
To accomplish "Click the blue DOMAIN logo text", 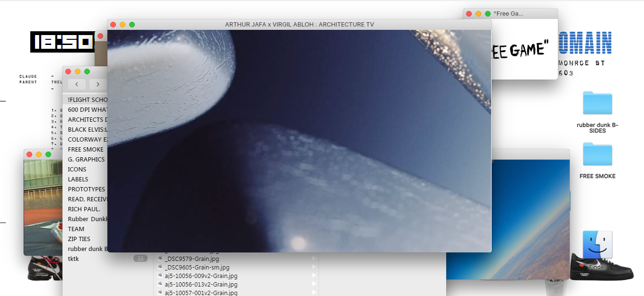I will click(x=585, y=43).
